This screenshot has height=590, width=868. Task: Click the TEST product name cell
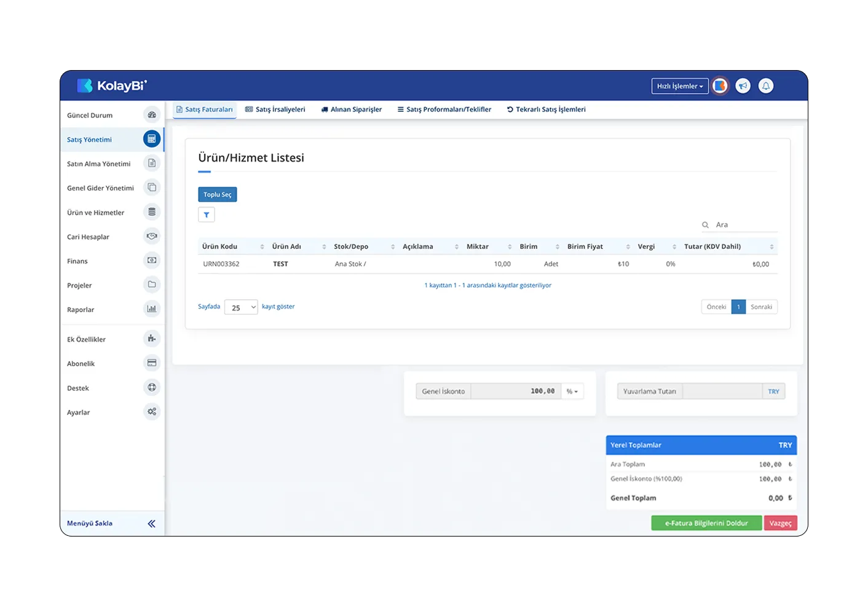[280, 264]
